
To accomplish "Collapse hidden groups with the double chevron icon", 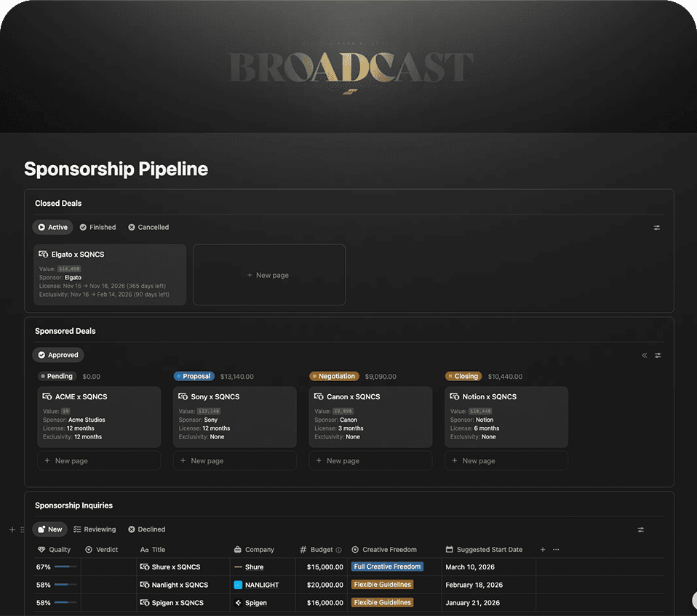I will 644,355.
